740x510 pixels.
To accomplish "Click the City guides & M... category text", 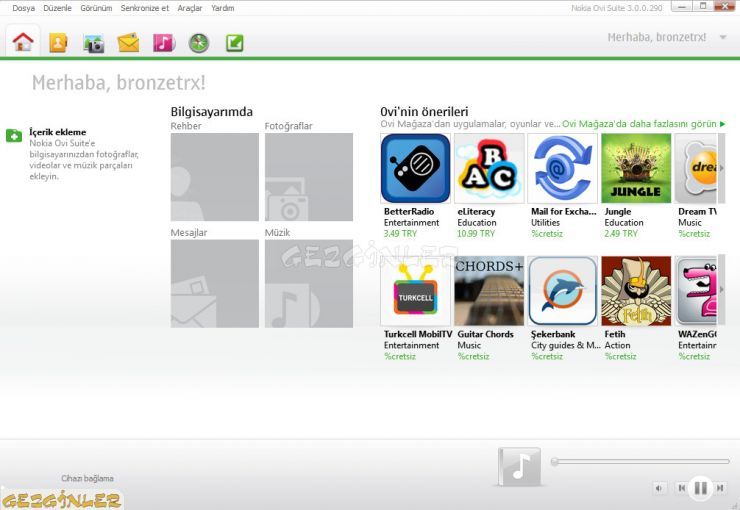I will (565, 345).
